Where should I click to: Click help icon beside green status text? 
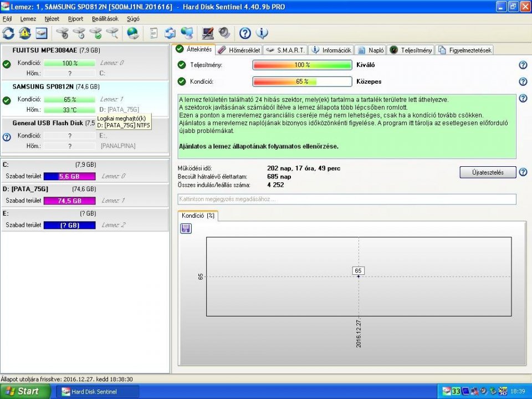point(523,99)
